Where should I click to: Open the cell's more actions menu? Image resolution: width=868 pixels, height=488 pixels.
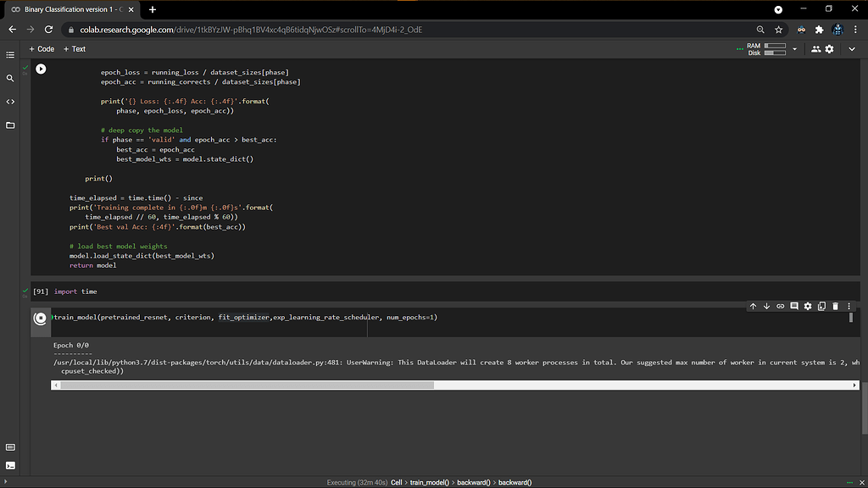(x=850, y=306)
